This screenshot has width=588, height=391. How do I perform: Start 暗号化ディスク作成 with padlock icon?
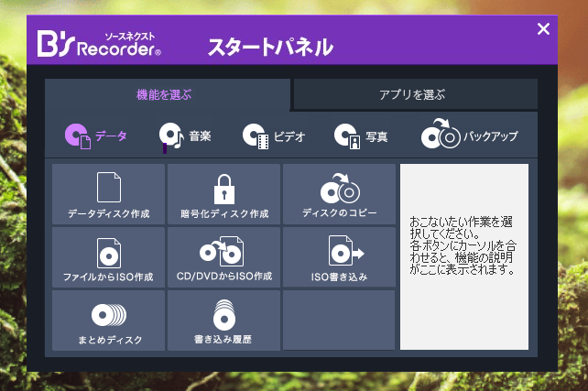pos(224,194)
